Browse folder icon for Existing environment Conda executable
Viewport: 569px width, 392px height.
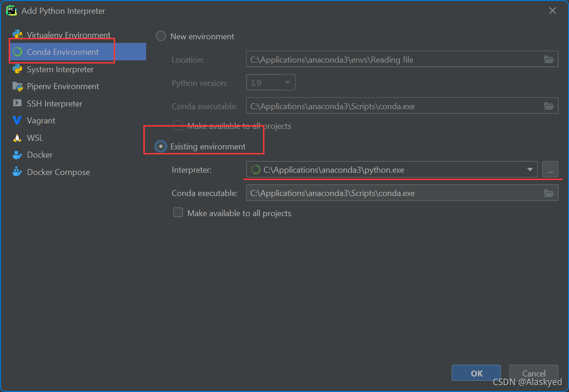pos(549,193)
